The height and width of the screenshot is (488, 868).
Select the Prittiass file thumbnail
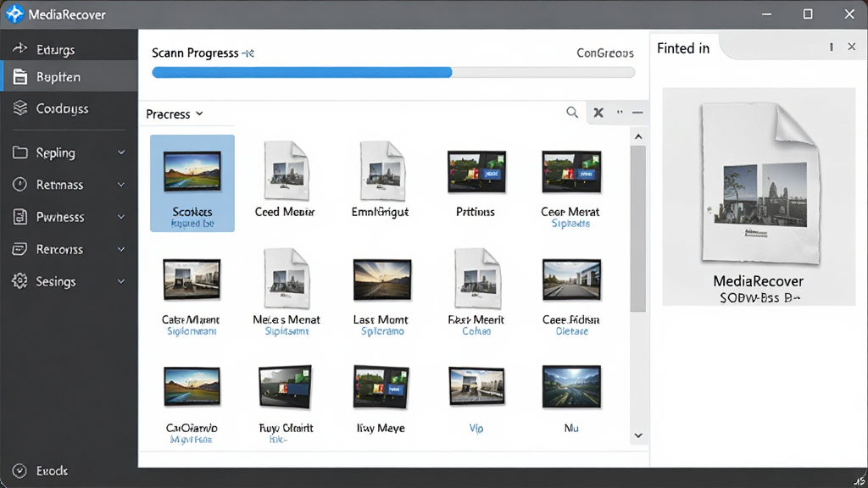click(476, 172)
